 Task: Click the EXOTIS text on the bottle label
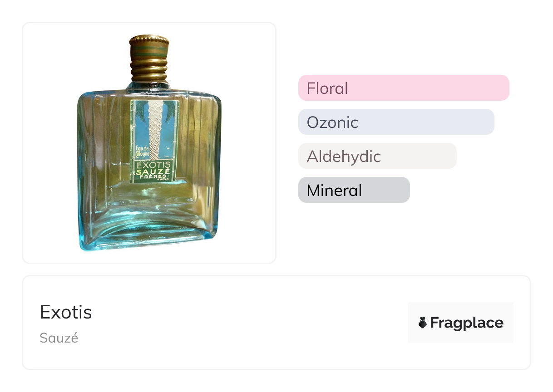[153, 164]
